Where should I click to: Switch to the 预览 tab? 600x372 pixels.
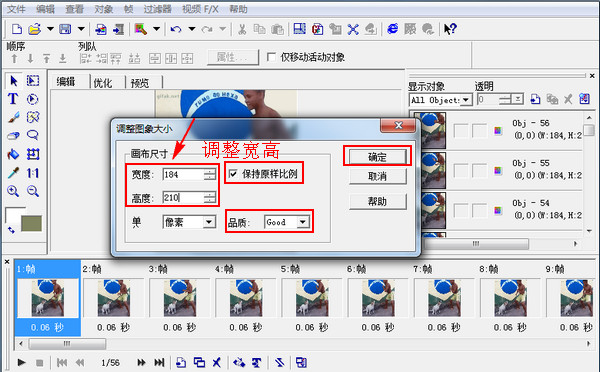140,83
